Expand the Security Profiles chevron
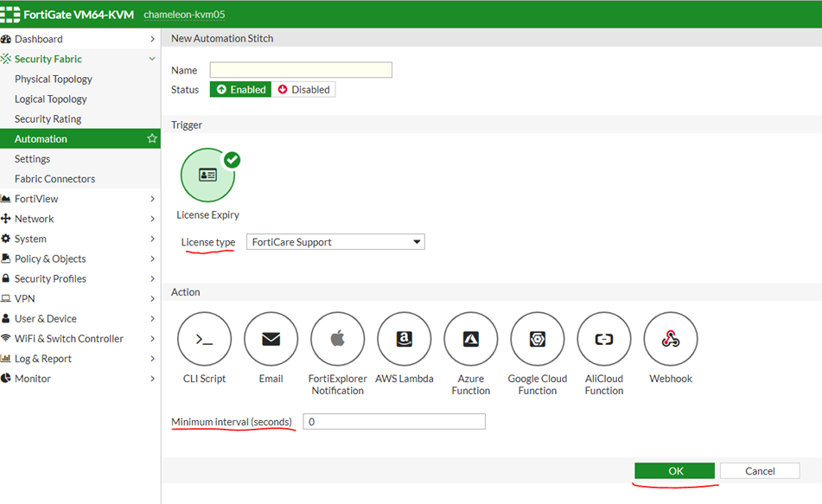Viewport: 822px width, 504px height. point(152,278)
